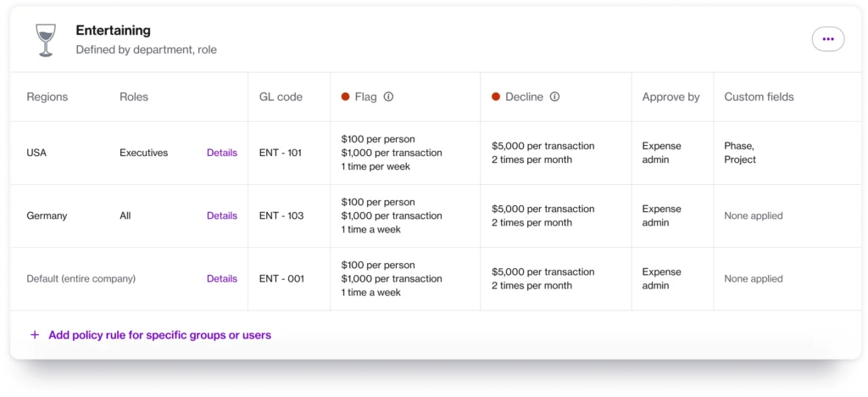Click the Entertaining policy title
This screenshot has height=397, width=868.
point(113,31)
